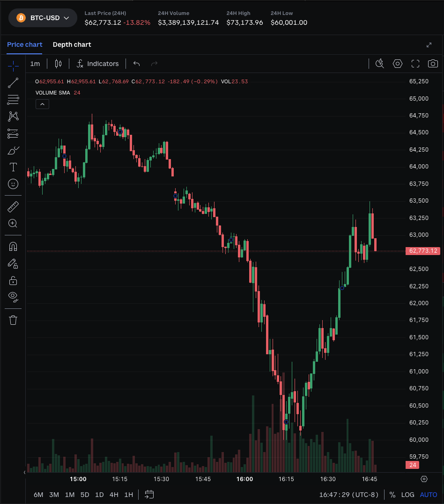
Task: Take a chart snapshot with camera icon
Action: (x=433, y=64)
